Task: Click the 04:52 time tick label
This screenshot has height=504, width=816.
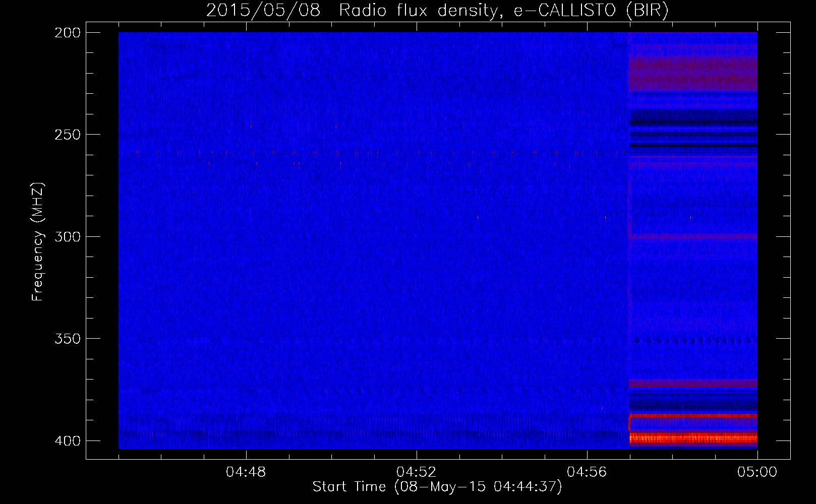Action: coord(417,472)
